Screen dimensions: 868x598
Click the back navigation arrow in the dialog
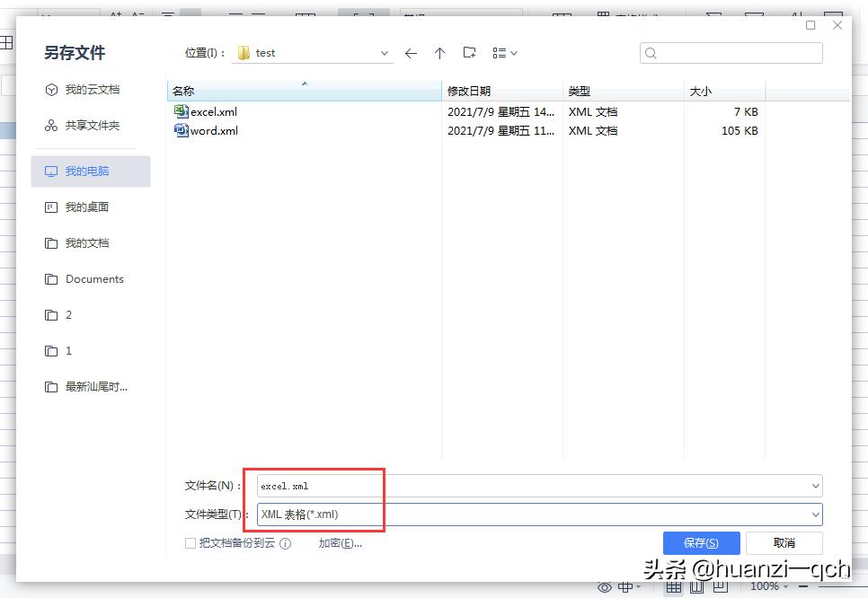click(x=411, y=53)
